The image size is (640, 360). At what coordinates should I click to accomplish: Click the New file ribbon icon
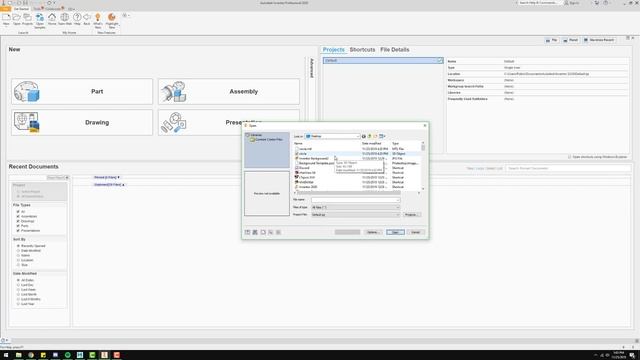[6, 19]
